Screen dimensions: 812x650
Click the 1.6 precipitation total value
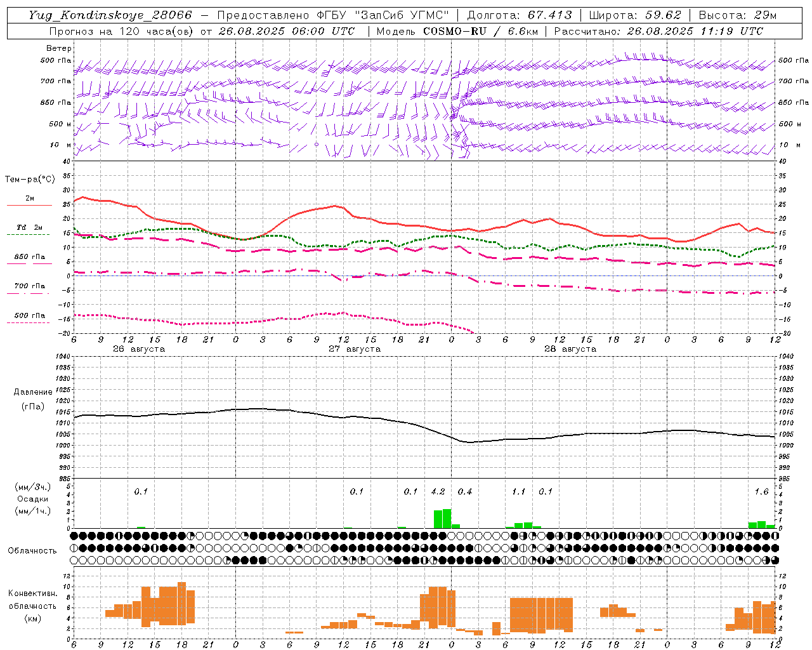(x=761, y=492)
